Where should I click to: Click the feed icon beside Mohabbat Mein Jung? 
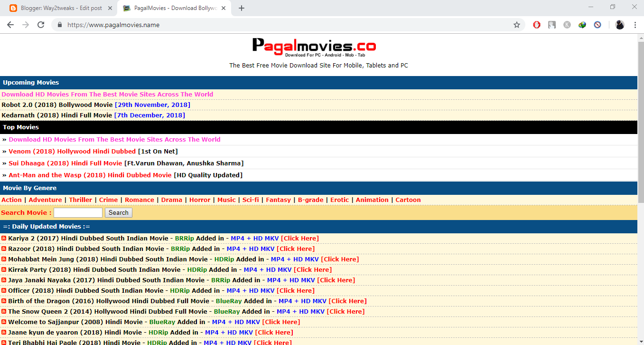pos(4,259)
